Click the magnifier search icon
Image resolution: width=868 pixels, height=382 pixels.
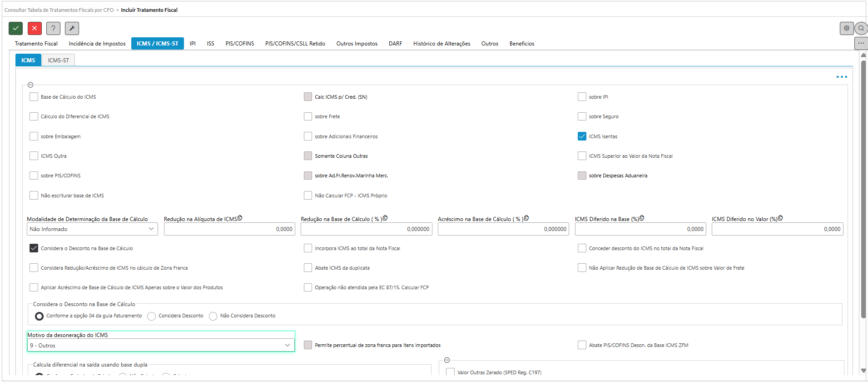(861, 28)
